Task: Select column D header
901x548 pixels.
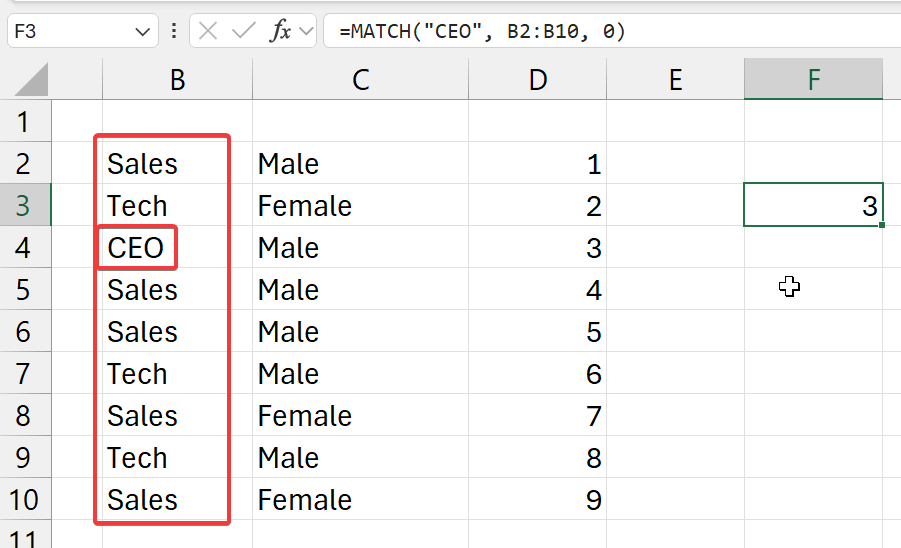Action: tap(538, 80)
